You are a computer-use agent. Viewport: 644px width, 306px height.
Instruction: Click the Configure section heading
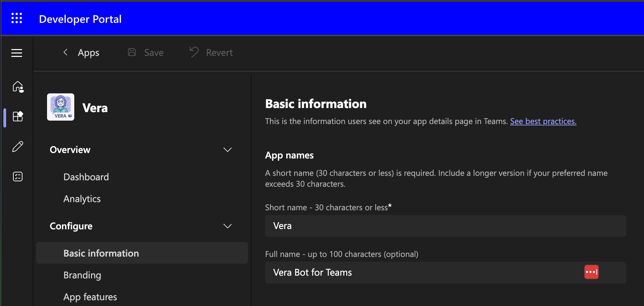71,226
